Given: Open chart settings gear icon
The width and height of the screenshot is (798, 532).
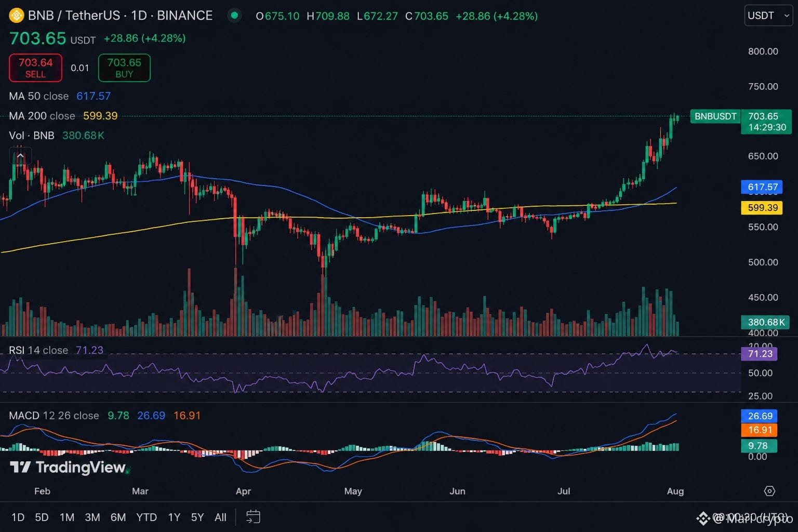Looking at the screenshot, I should 770,491.
